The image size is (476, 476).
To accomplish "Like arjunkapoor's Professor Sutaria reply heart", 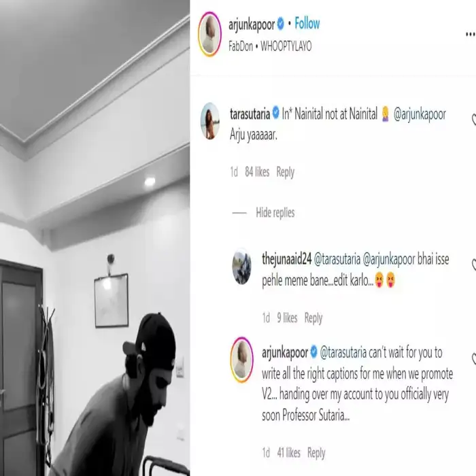I will click(473, 359).
